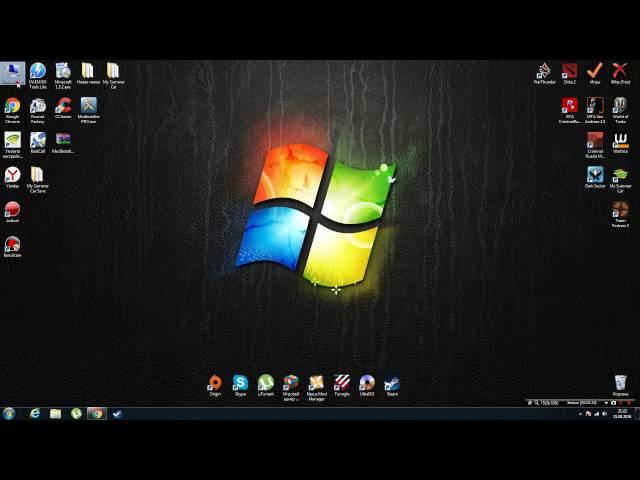Viewport: 640px width, 480px height.
Task: Launch Warface shortcut
Action: tap(620, 143)
